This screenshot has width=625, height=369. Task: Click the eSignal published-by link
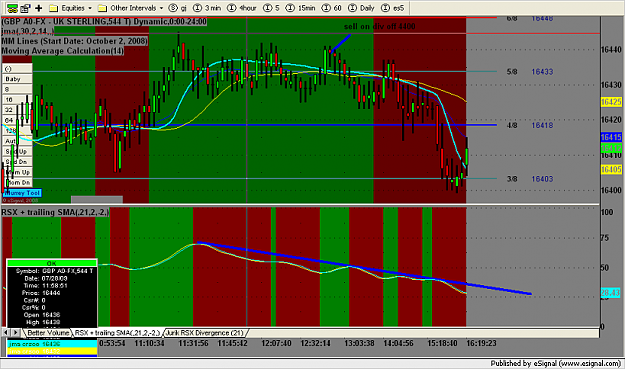tap(556, 363)
